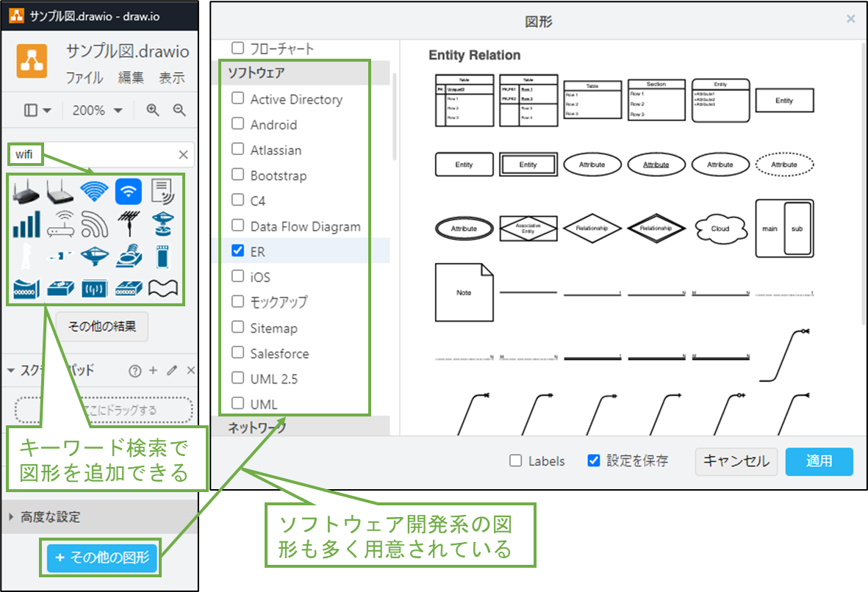Viewport: 868px width, 592px height.
Task: Collapse the ソフトウェア category header
Action: pos(301,73)
